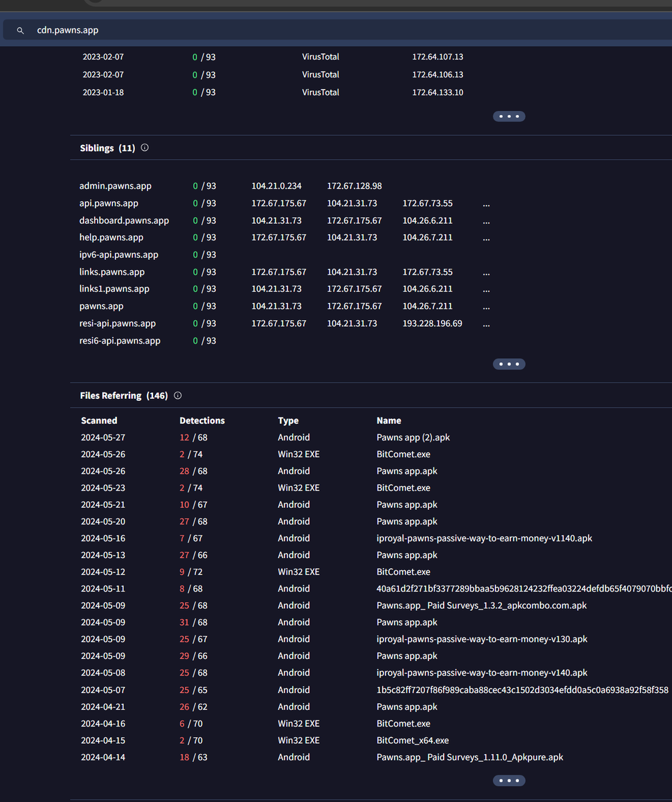Viewport: 672px width, 802px height.
Task: Click the 28 / 68 detections value
Action: tap(193, 471)
